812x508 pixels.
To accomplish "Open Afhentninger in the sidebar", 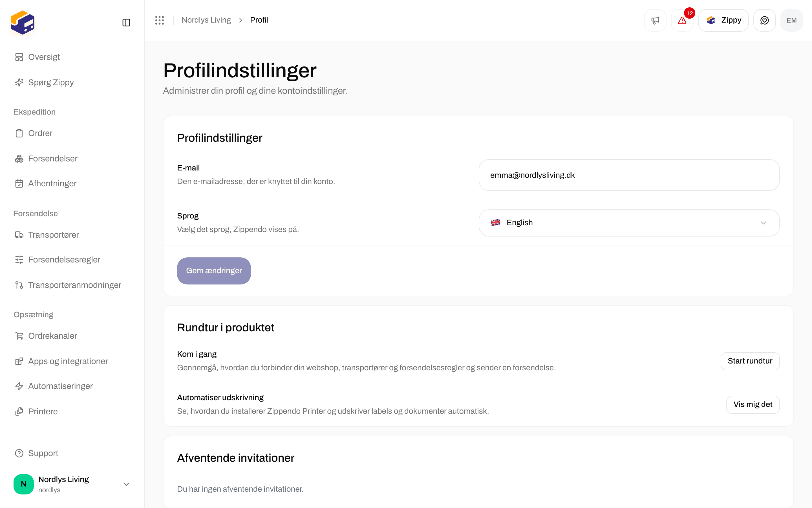I will point(72,183).
